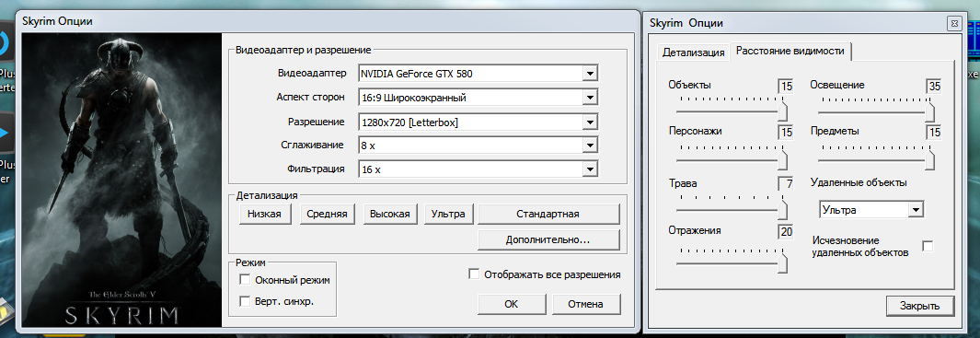Expand the Сглаживание 8 x dropdown
980x338 pixels.
pos(478,146)
